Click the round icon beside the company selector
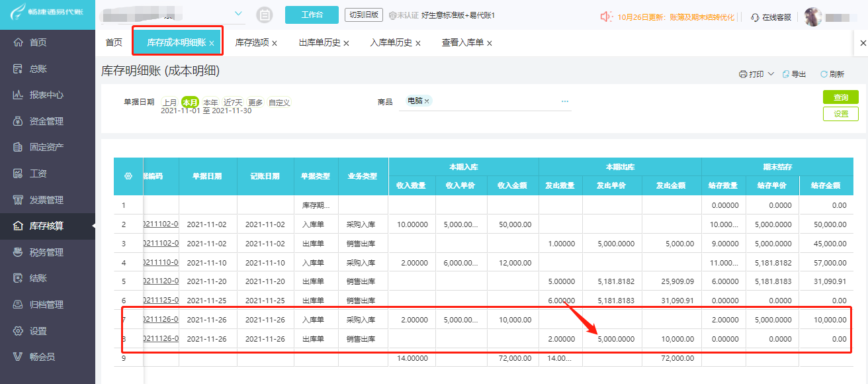 [x=265, y=15]
